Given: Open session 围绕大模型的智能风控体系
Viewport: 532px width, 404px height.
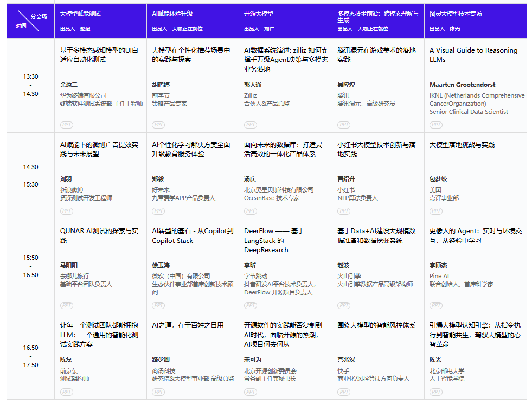Looking at the screenshot, I should pyautogui.click(x=376, y=325).
